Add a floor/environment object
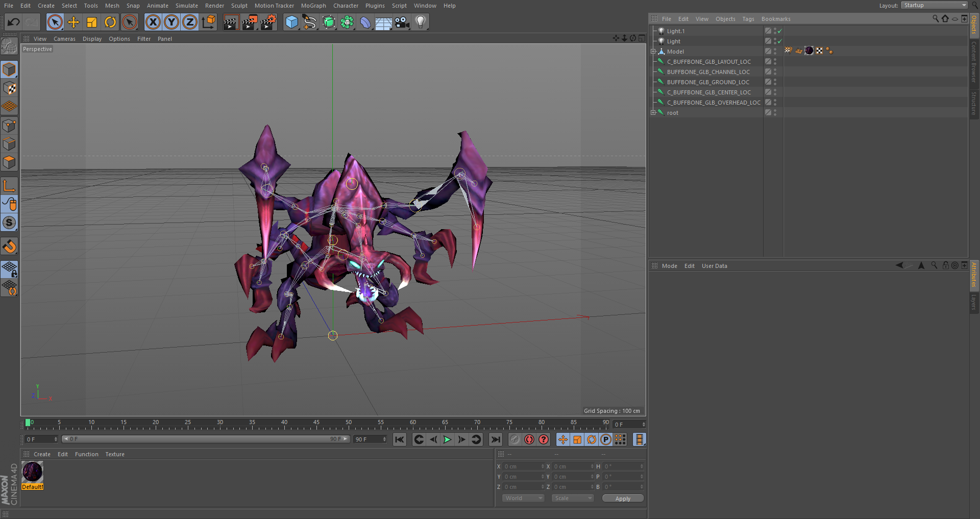 383,22
